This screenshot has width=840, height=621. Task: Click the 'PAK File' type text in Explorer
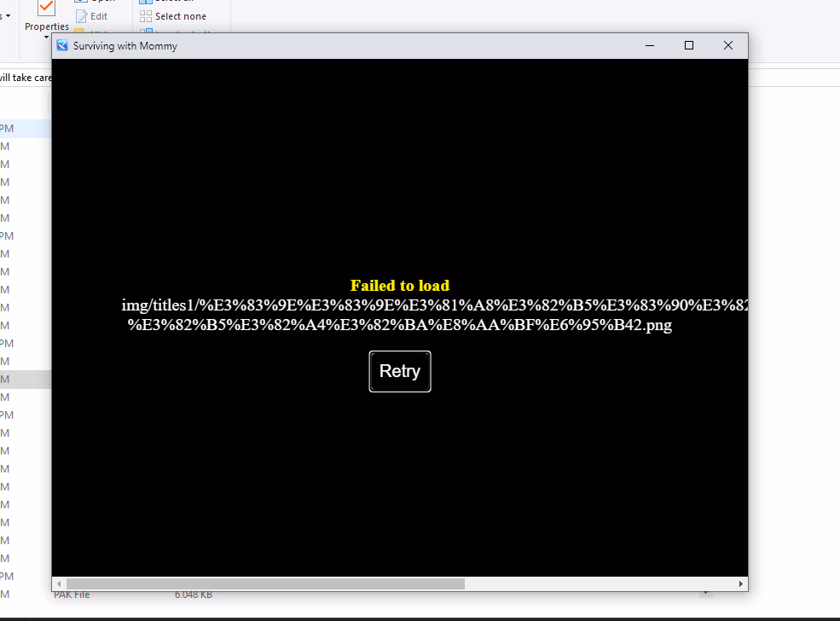pos(72,595)
